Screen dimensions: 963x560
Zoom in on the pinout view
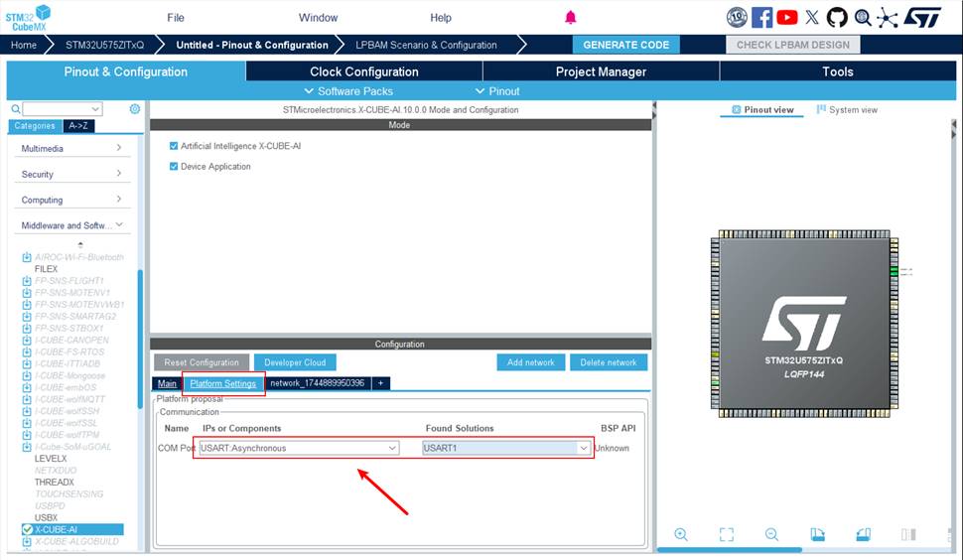point(680,534)
